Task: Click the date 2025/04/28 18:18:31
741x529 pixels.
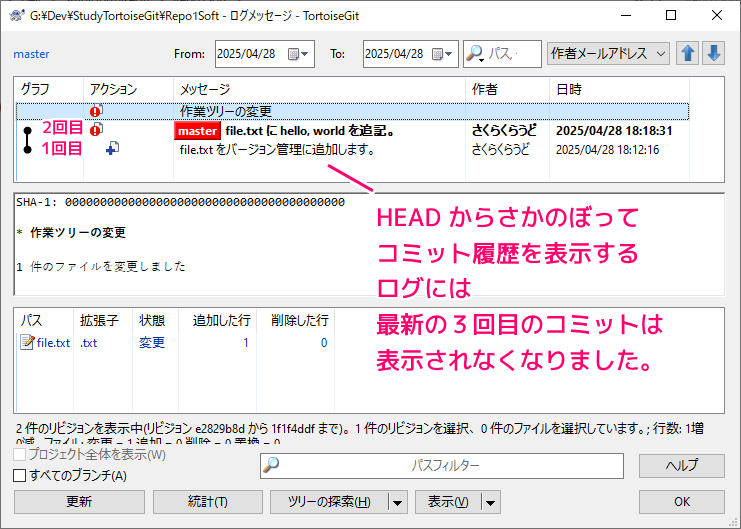Action: [614, 130]
